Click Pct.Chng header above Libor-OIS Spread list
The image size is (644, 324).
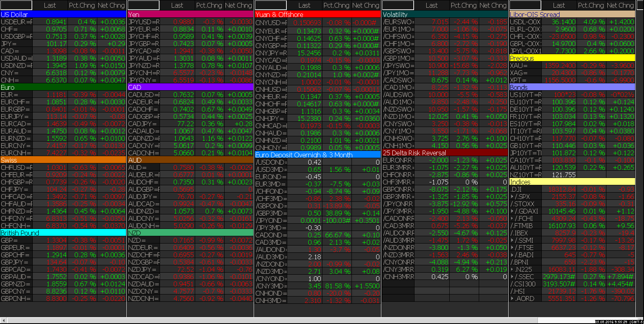[x=591, y=5]
